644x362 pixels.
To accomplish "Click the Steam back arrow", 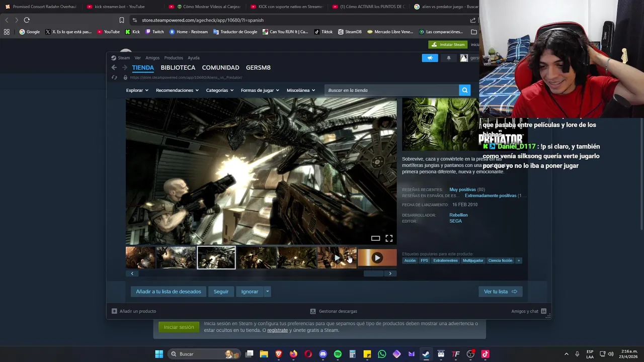I will (114, 67).
